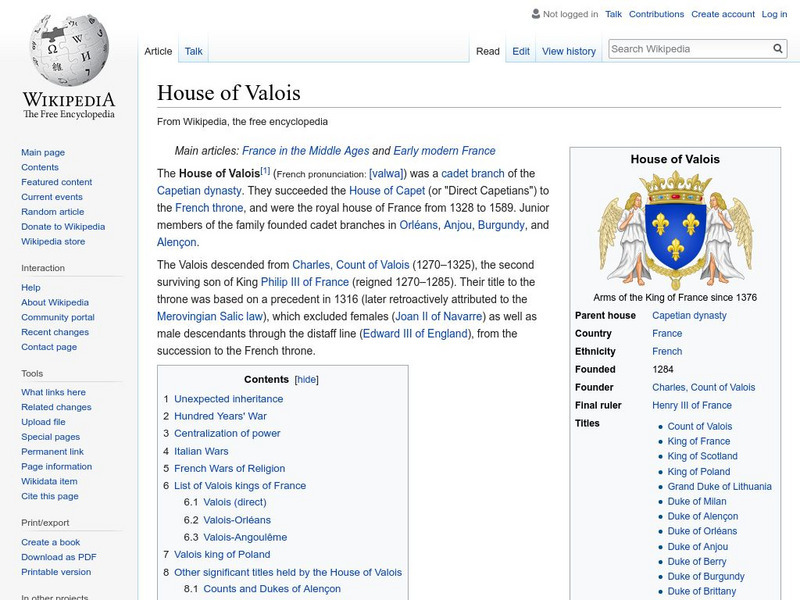Open Duke of Burgundy title link
This screenshot has width=800, height=600.
706,576
